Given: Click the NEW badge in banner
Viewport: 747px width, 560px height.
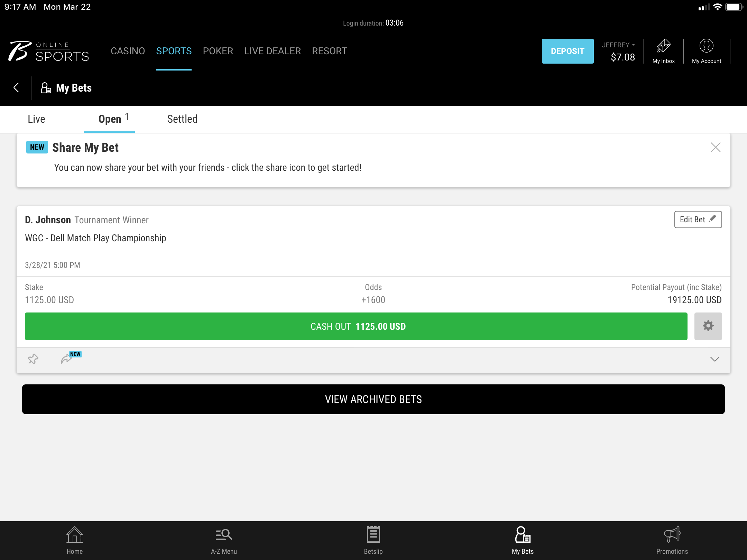Looking at the screenshot, I should [x=37, y=147].
